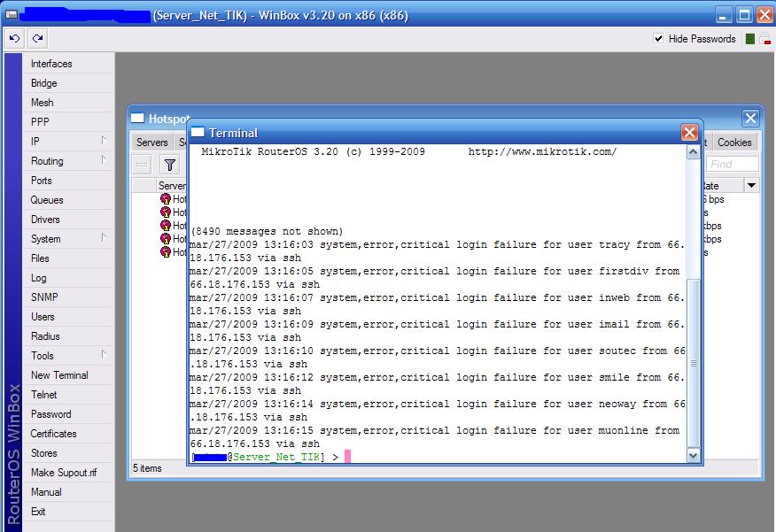Click Exit in the sidebar
This screenshot has height=532, width=776.
38,512
